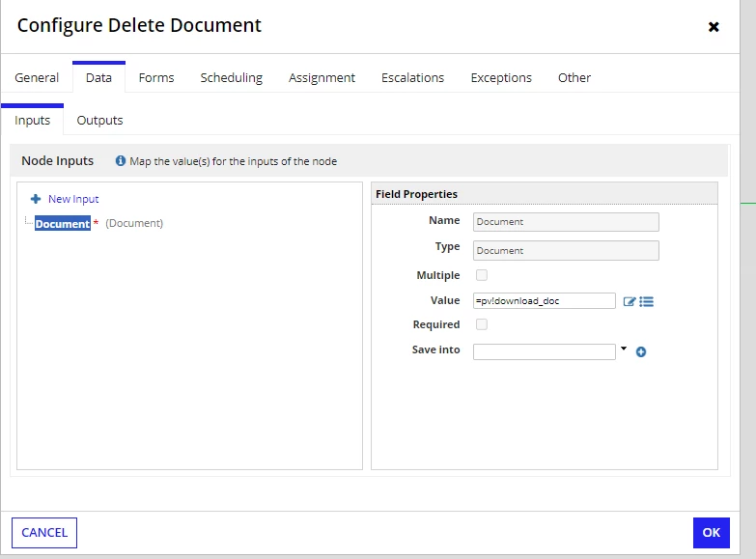Click the CANCEL button
The image size is (756, 559).
[44, 533]
